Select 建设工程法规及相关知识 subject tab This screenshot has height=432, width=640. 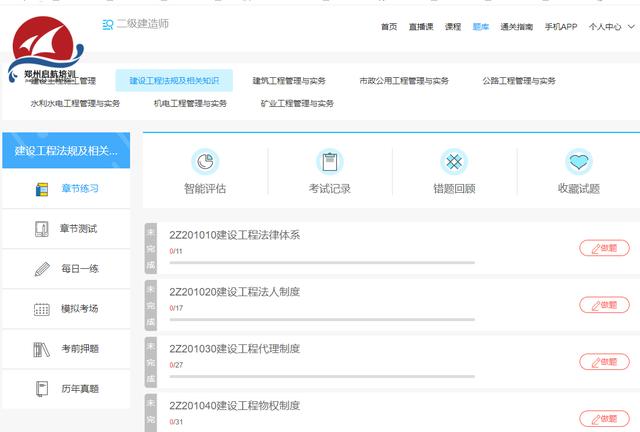174,80
